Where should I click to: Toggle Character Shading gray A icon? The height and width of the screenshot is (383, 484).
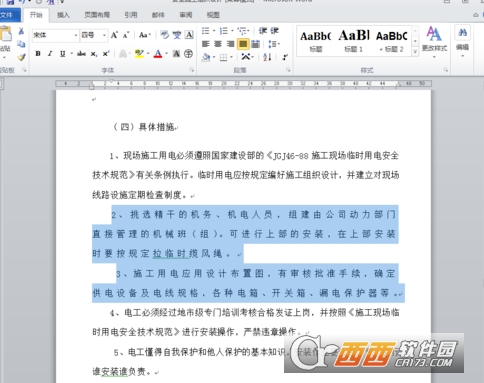[x=176, y=54]
